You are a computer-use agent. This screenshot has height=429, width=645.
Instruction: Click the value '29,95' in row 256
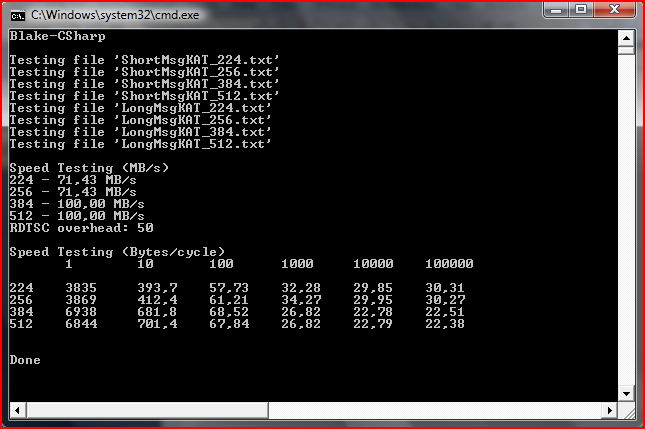click(373, 300)
